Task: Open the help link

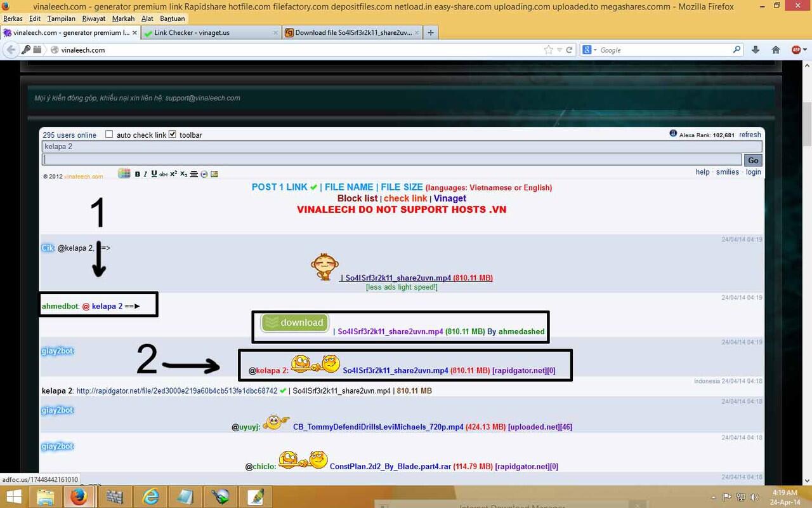Action: (x=702, y=172)
